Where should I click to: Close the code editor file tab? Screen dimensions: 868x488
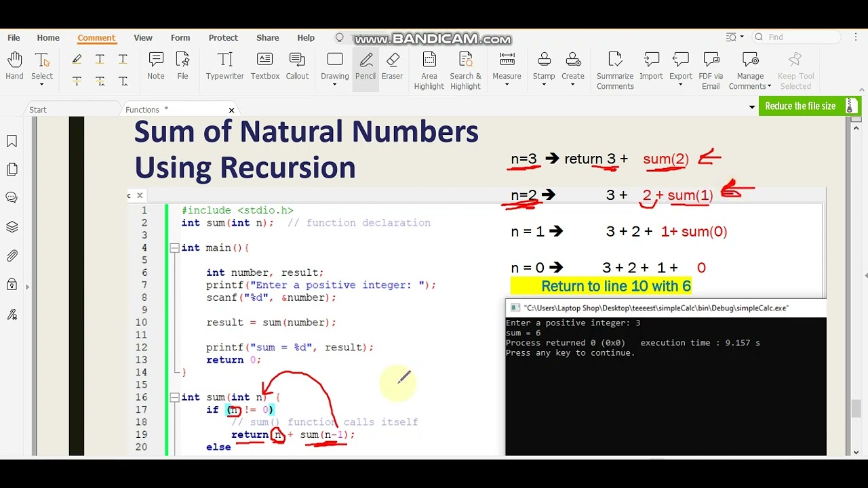pos(140,196)
